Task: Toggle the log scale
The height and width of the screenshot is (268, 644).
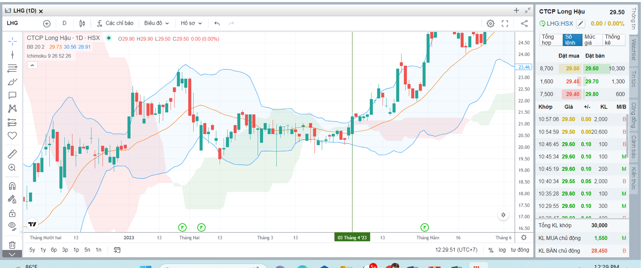Action: click(502, 250)
